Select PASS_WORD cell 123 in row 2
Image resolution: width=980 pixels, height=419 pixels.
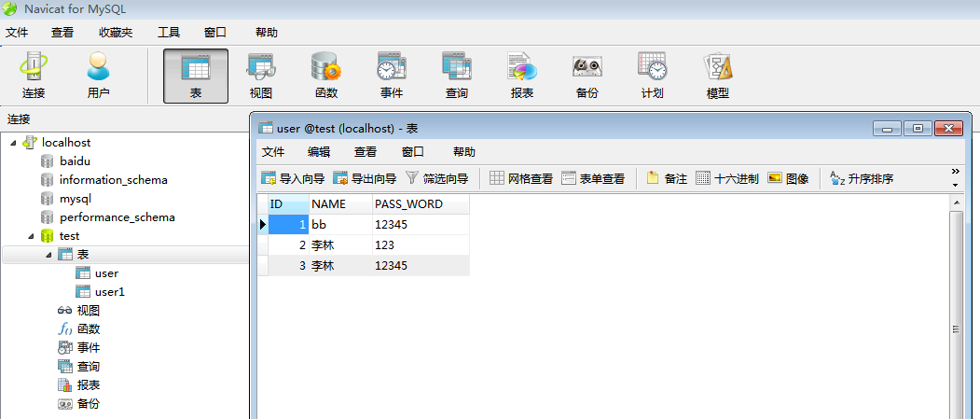421,245
